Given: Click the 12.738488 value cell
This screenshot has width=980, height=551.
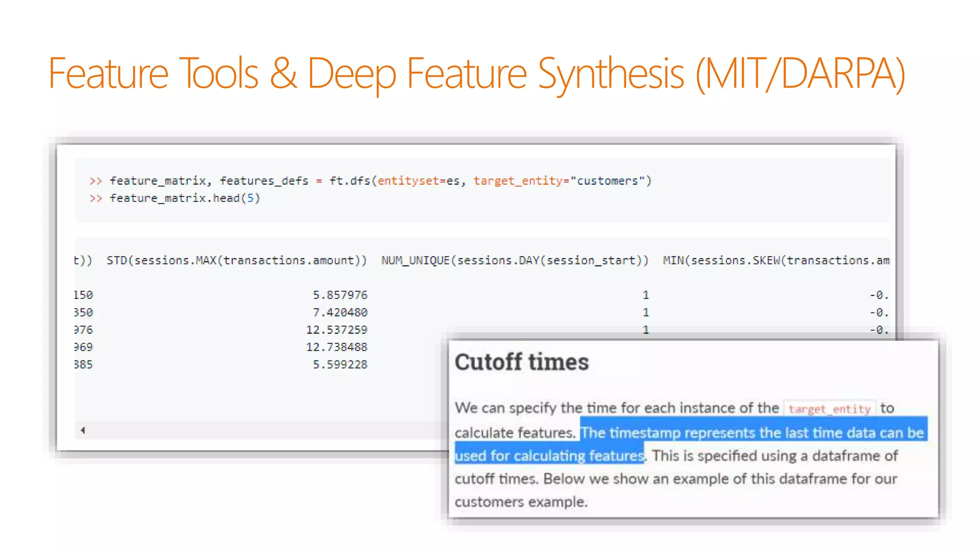Looking at the screenshot, I should coord(336,347).
